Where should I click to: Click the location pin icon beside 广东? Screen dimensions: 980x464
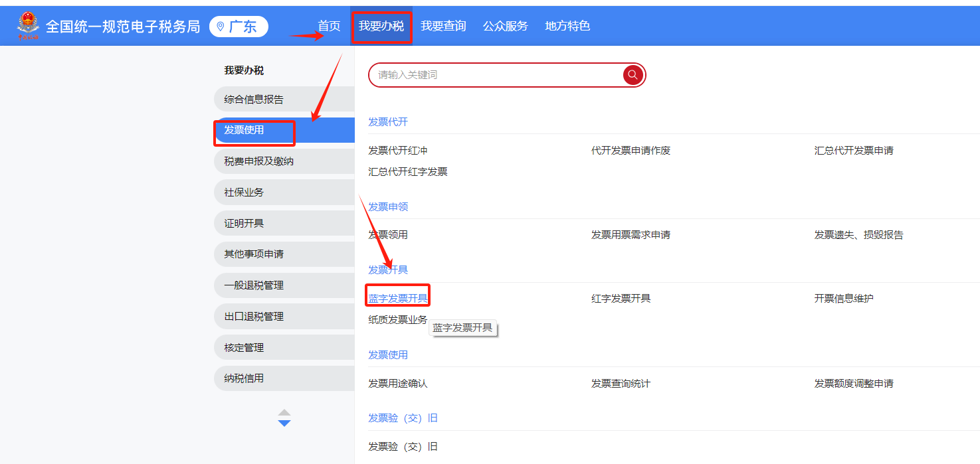click(x=221, y=27)
